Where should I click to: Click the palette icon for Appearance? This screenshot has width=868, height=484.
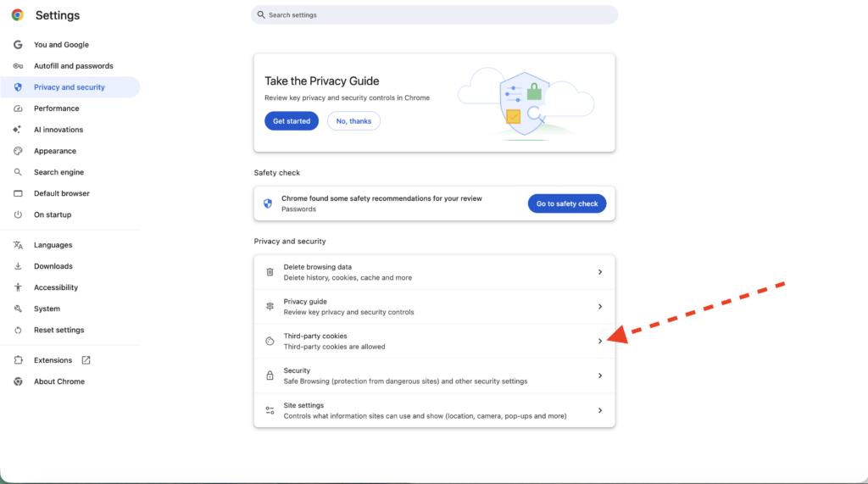point(18,151)
